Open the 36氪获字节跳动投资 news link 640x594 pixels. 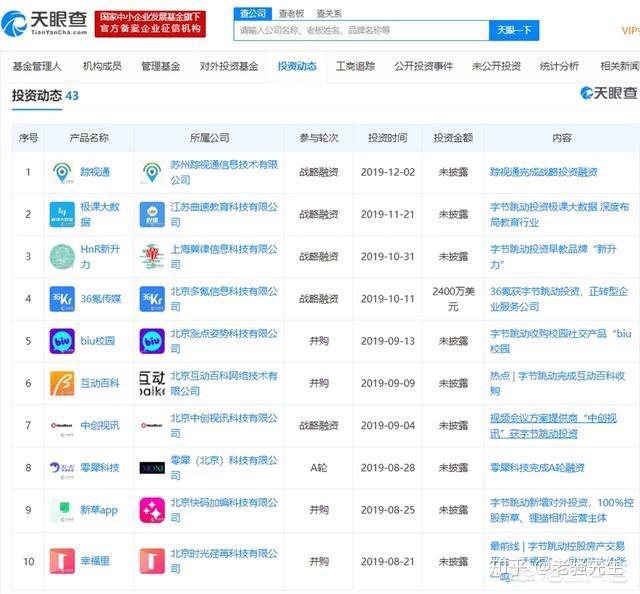559,299
